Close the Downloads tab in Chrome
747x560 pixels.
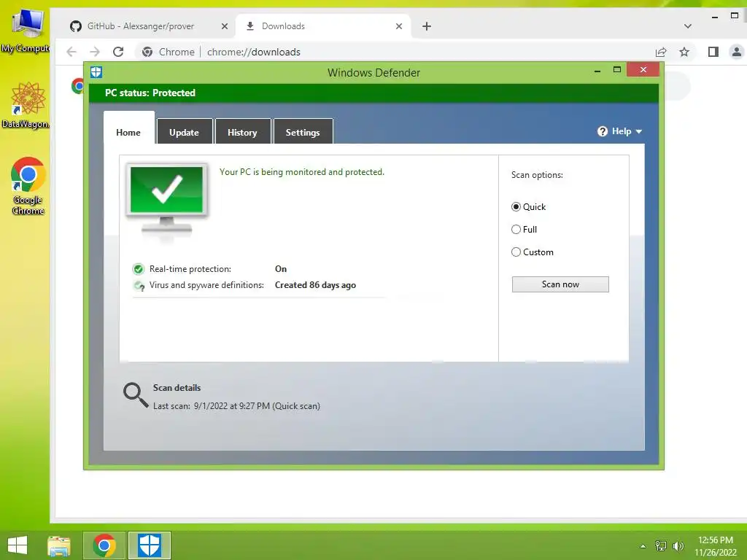[x=399, y=26]
